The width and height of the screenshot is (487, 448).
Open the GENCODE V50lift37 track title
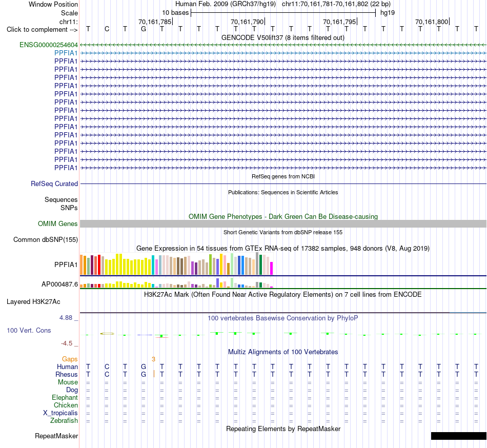click(x=283, y=38)
